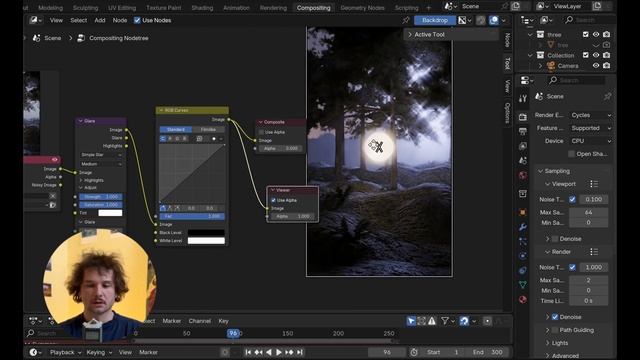Toggle the Use Nodes checkbox

click(137, 20)
